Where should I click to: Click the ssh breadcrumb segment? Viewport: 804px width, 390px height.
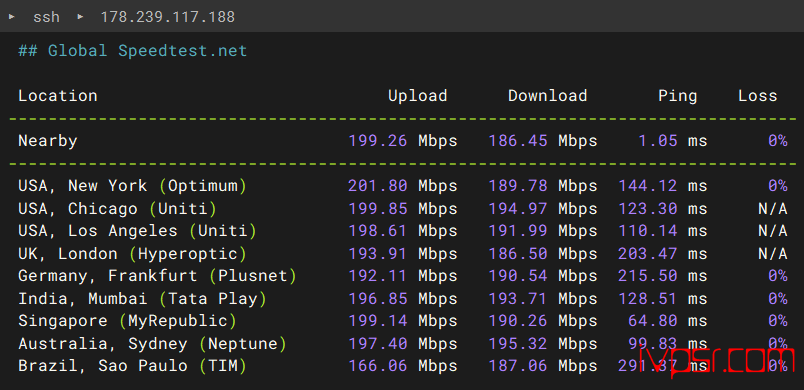pyautogui.click(x=46, y=17)
